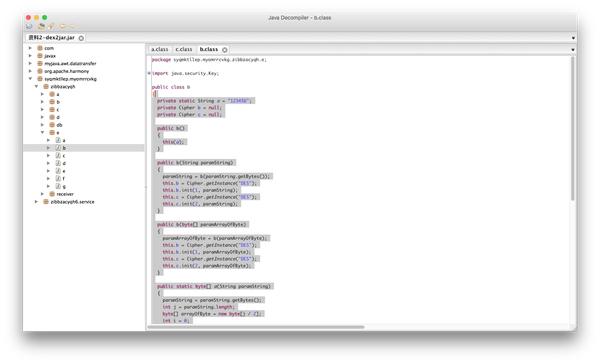Click the Open File toolbar icon
Viewport: 600px width, 364px height.
29,26
